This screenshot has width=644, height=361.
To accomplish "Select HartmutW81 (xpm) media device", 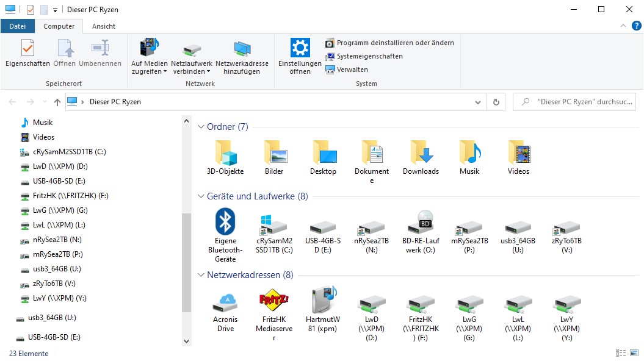I will [x=324, y=310].
